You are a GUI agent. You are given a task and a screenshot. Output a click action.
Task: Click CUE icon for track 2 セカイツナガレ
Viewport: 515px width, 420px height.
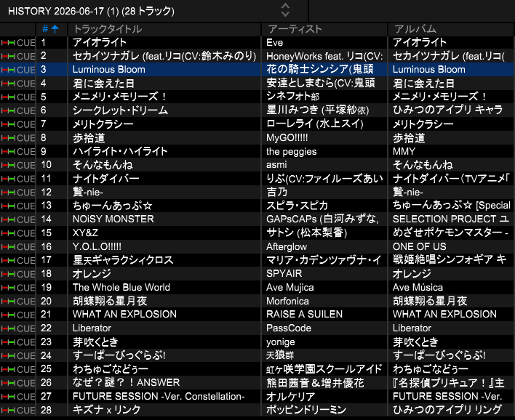17,56
